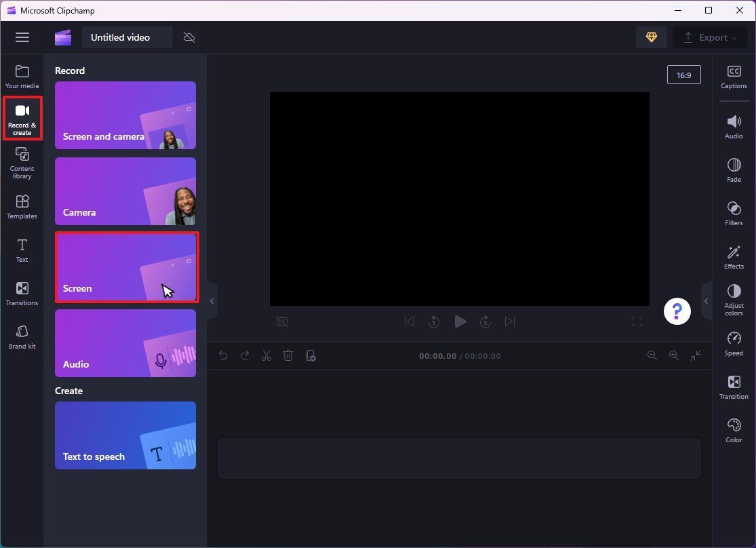This screenshot has height=548, width=756.
Task: Rename the Untitled video field
Action: tap(127, 37)
